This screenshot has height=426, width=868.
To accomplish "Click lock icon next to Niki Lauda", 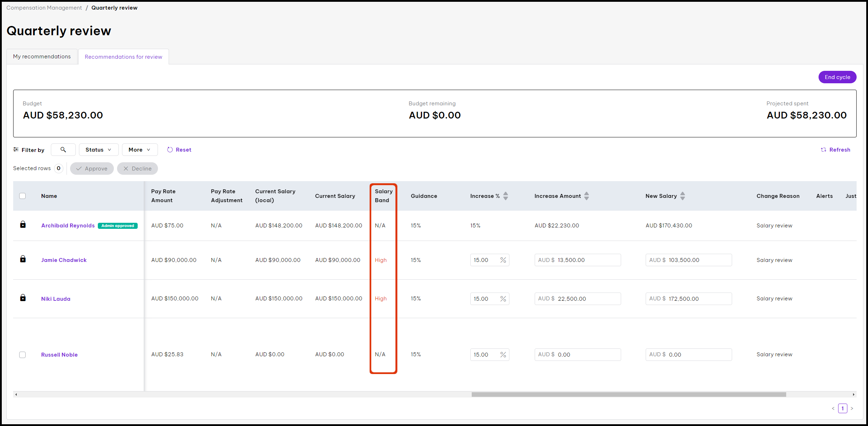I will (23, 298).
